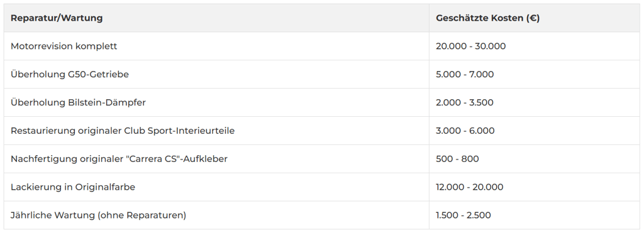Click the cost value 5.000 - 7.000
Image resolution: width=644 pixels, height=233 pixels.
pyautogui.click(x=465, y=74)
